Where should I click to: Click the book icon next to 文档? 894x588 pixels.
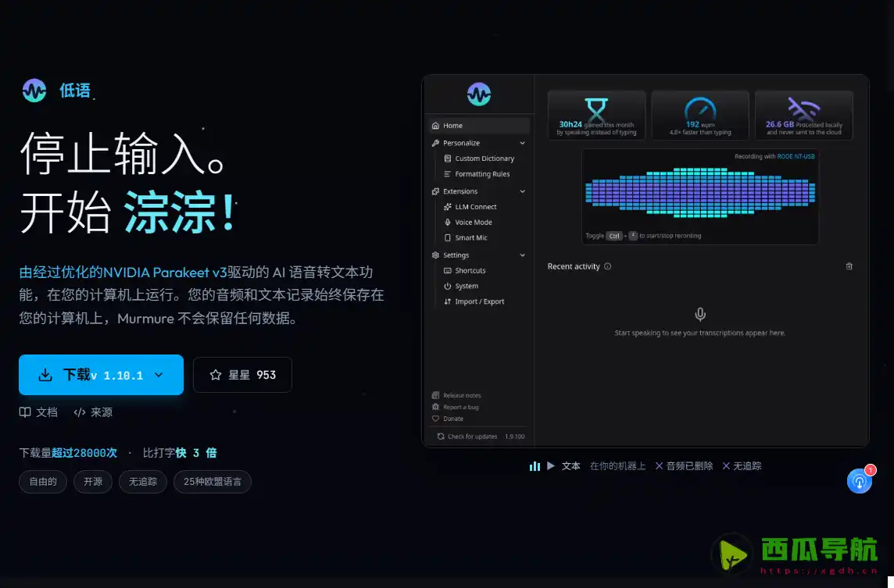(25, 412)
